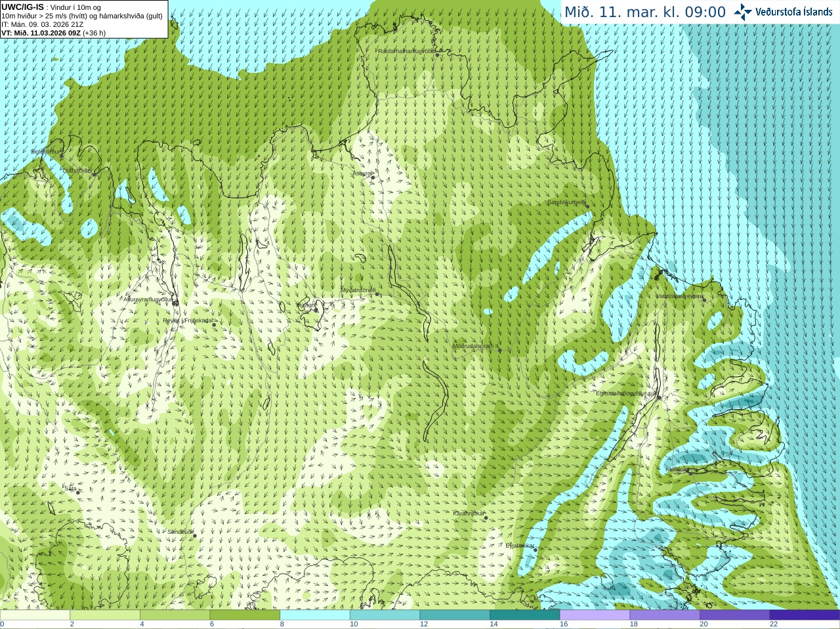Screen dimensions: 840x629
Task: Select the 14–16 m/s dark teal swatch
Action: pos(525,615)
